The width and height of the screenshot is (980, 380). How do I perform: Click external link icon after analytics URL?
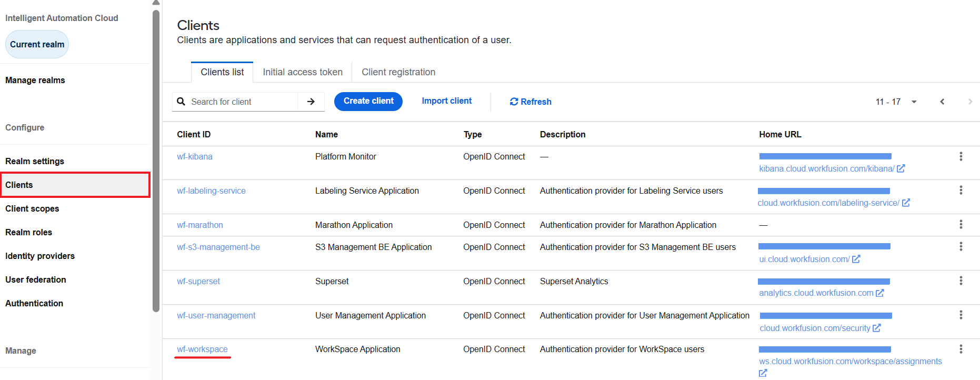coord(880,293)
